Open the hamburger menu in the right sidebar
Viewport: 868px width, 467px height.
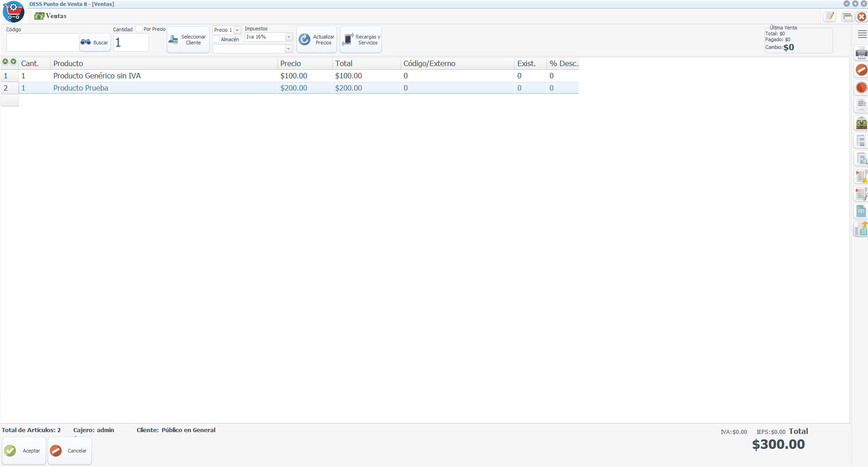pyautogui.click(x=862, y=34)
